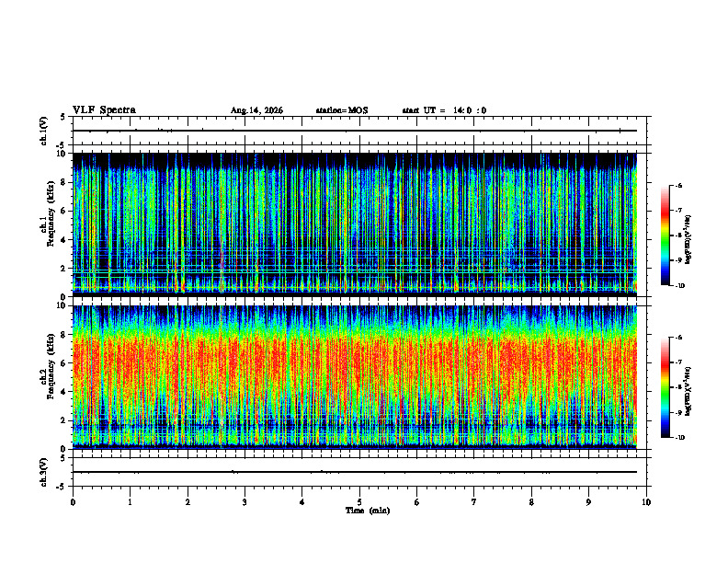Click the 10 minute tick on time axis

click(x=646, y=502)
